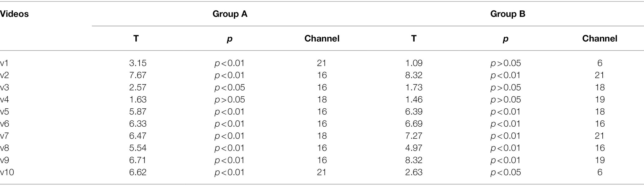644x190 pixels.
Task: Select the Group A header
Action: 230,14
